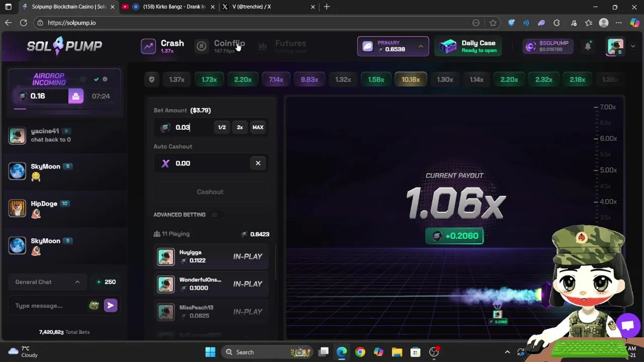Open Microsoft Edge from taskbar
This screenshot has width=644, height=362.
pyautogui.click(x=342, y=352)
